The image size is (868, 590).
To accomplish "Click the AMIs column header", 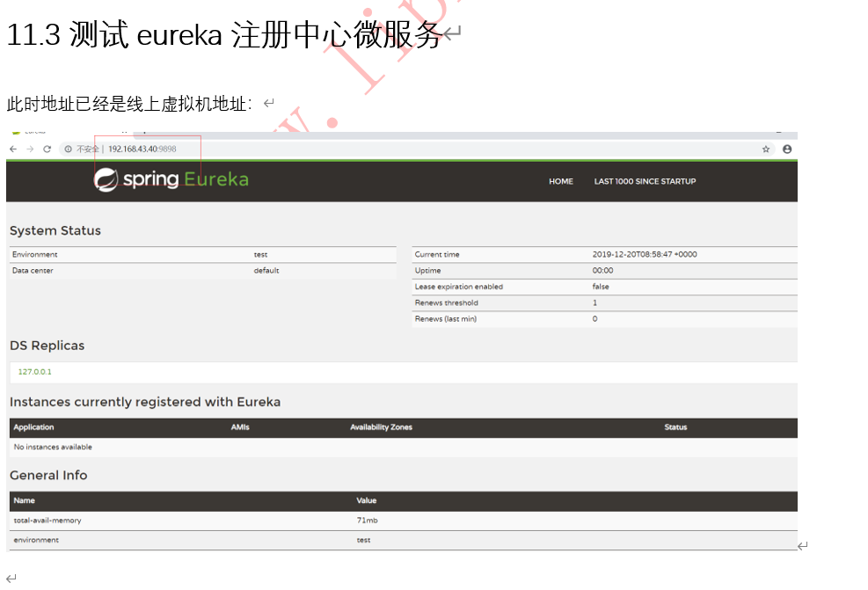I will (240, 426).
